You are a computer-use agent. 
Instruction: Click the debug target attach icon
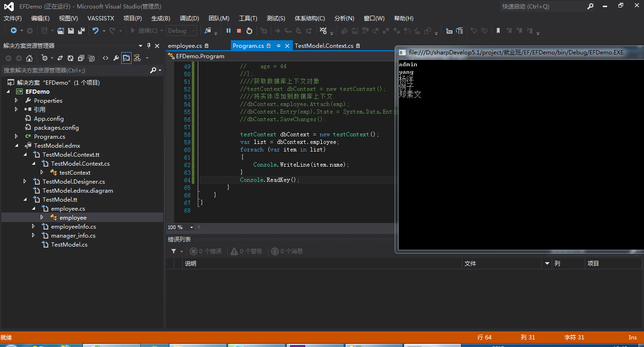point(207,31)
